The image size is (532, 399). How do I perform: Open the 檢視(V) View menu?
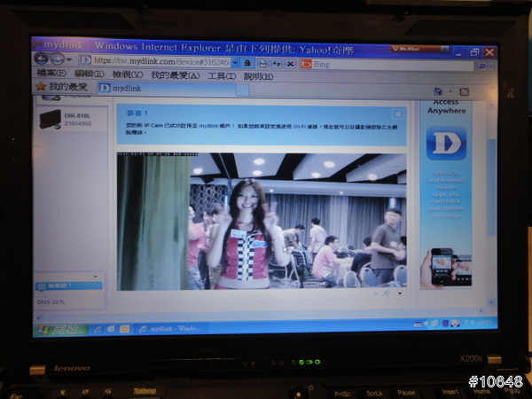[128, 74]
